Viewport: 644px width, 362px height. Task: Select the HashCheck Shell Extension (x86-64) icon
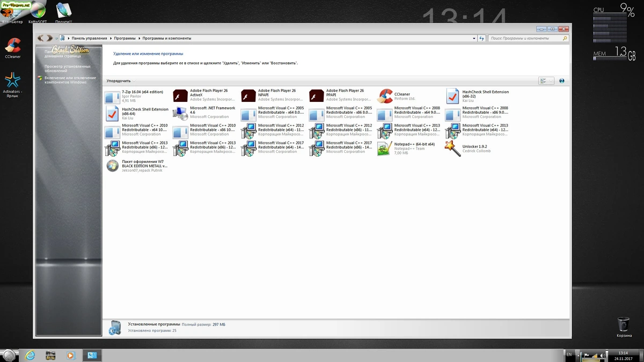click(112, 114)
